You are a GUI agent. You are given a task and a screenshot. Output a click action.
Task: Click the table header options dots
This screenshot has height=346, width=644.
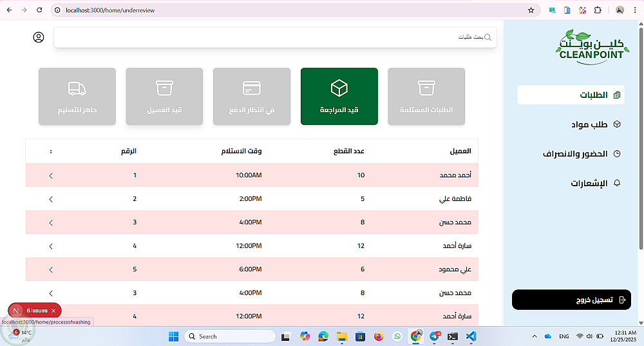click(51, 151)
